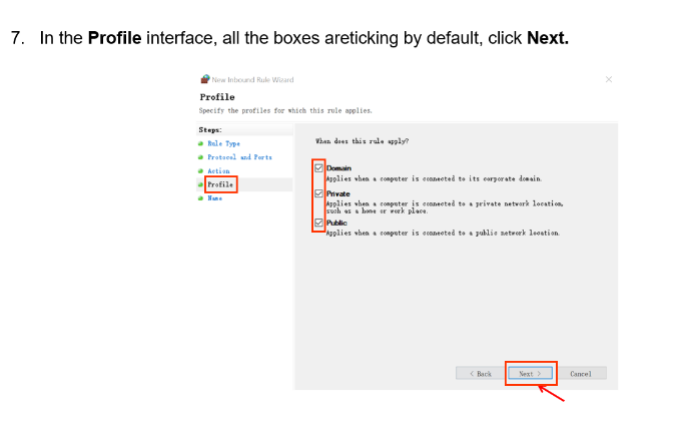Click the green bullet beside Rule Type
This screenshot has height=422, width=680.
pos(201,144)
